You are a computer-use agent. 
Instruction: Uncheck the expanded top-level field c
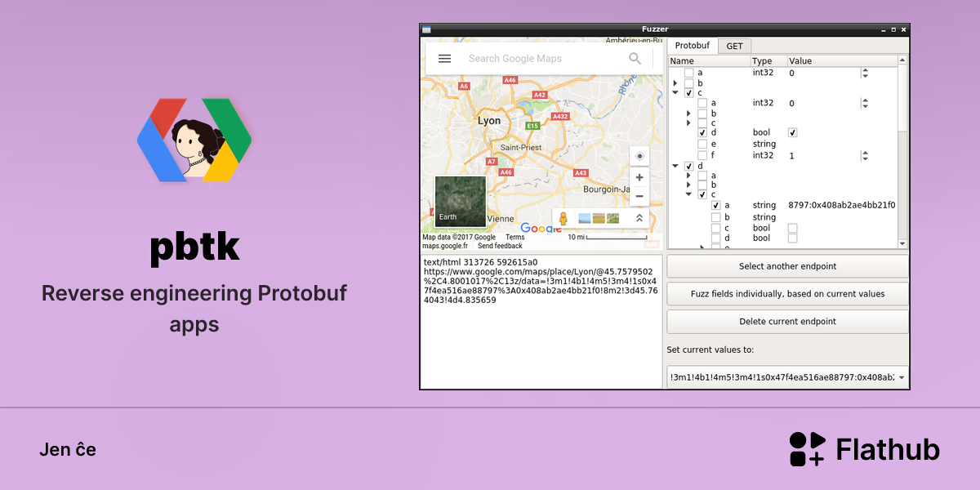(688, 93)
